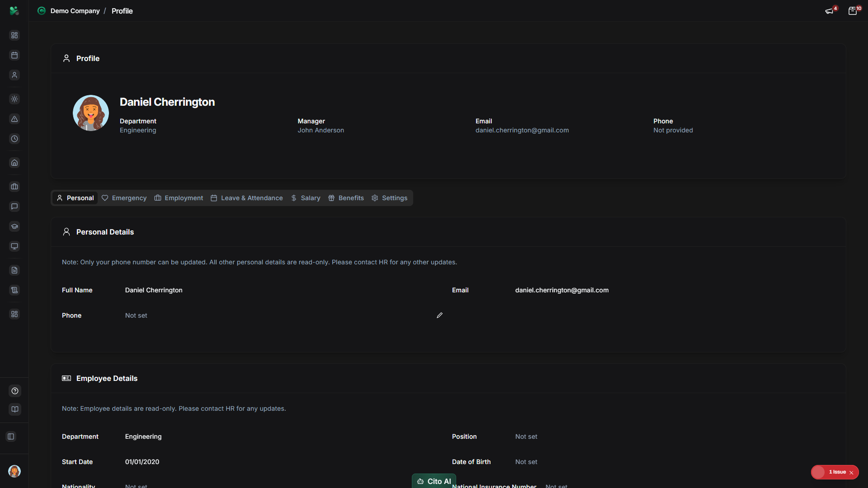The height and width of the screenshot is (488, 868).
Task: Open the Salary tab
Action: pyautogui.click(x=306, y=198)
